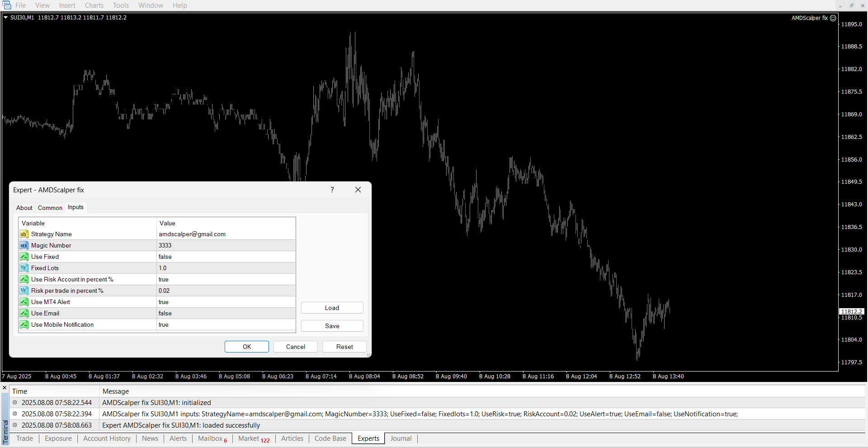
Task: Open the Charts menu
Action: point(94,5)
